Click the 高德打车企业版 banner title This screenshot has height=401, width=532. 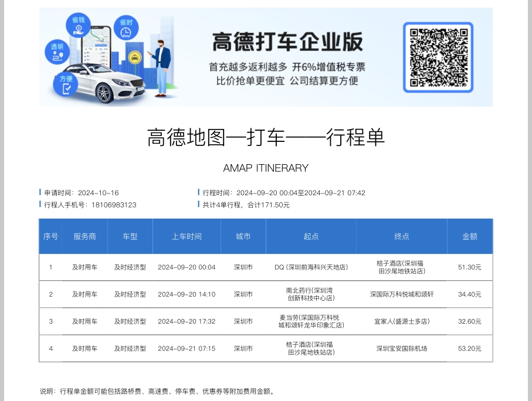pyautogui.click(x=287, y=42)
